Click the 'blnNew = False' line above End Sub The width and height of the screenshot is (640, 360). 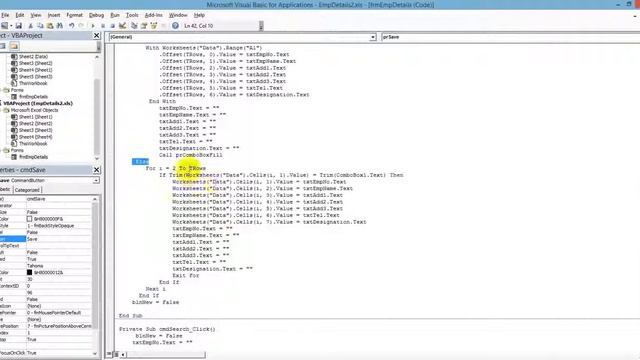[156, 302]
